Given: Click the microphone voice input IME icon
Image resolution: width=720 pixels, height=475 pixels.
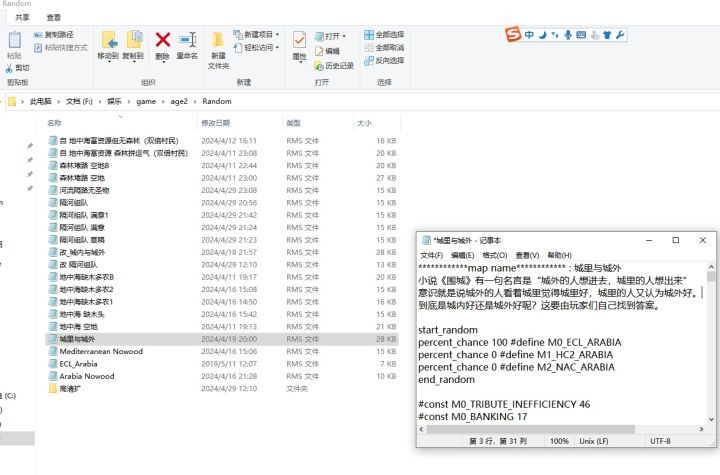Looking at the screenshot, I should [x=568, y=35].
